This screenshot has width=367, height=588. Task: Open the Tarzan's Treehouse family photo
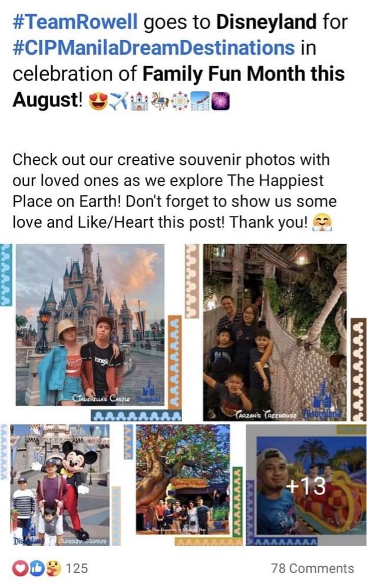tap(276, 332)
